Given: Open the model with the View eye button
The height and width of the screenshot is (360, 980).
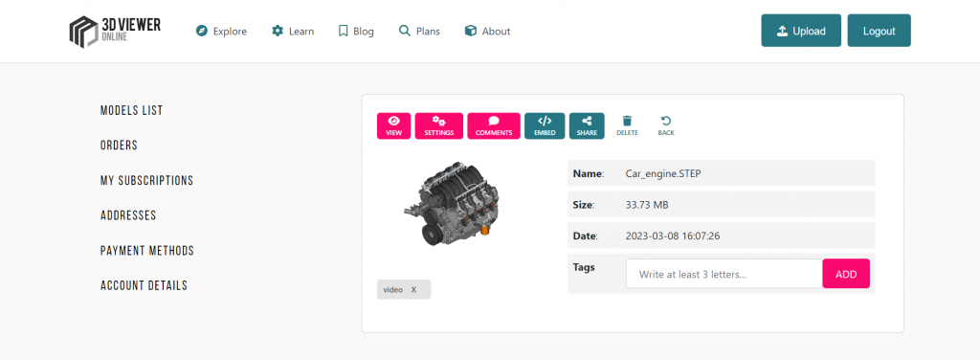Looking at the screenshot, I should [x=393, y=125].
